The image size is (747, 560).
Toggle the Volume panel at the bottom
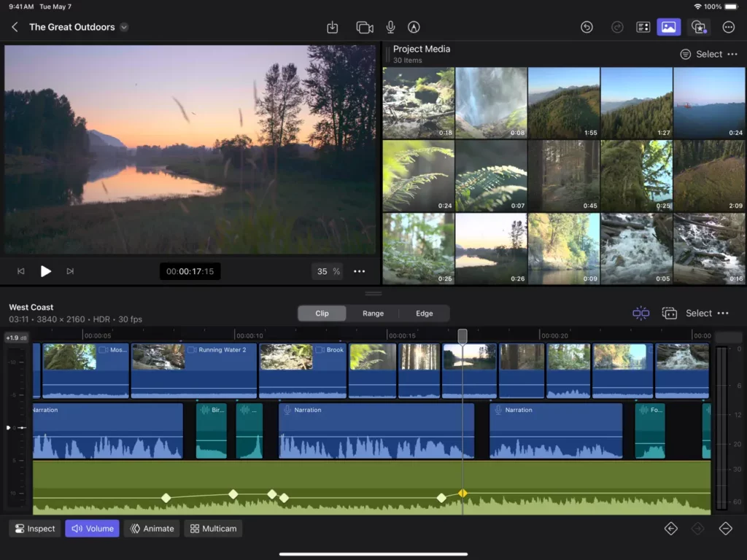[92, 528]
